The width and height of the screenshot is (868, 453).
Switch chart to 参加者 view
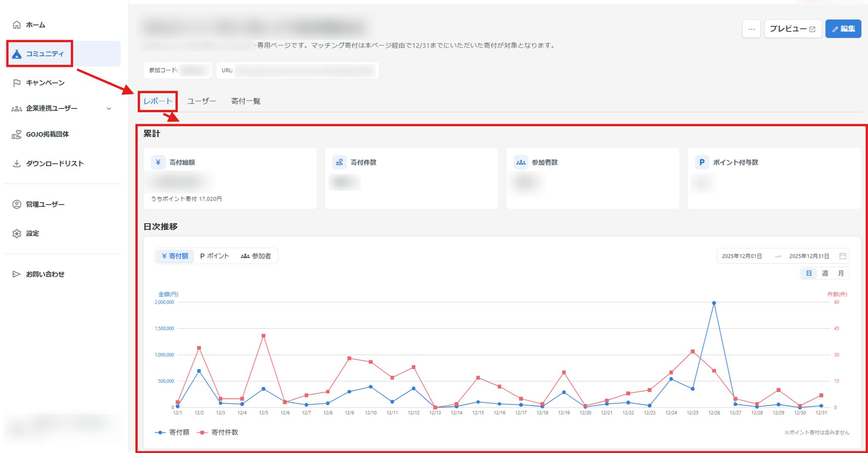pyautogui.click(x=256, y=256)
